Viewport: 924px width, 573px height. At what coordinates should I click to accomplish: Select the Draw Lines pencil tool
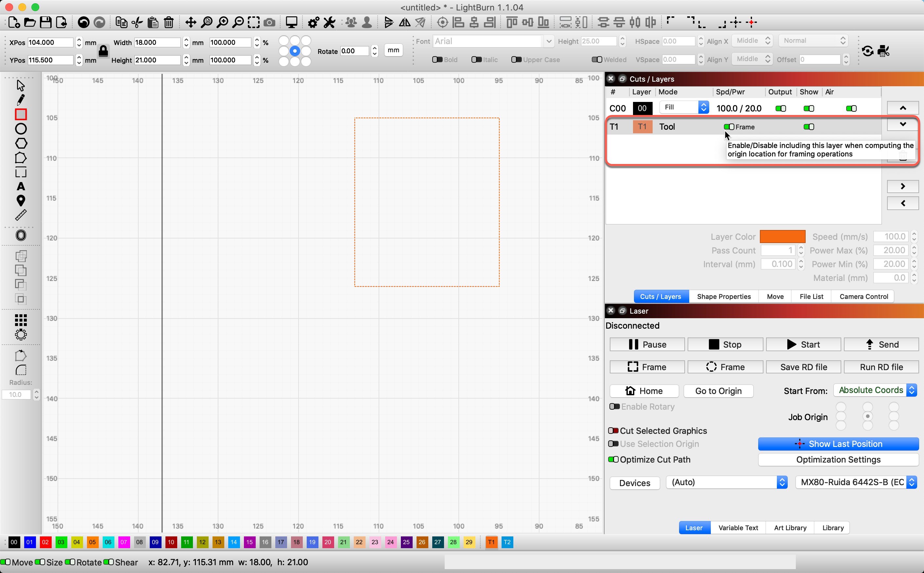coord(21,100)
